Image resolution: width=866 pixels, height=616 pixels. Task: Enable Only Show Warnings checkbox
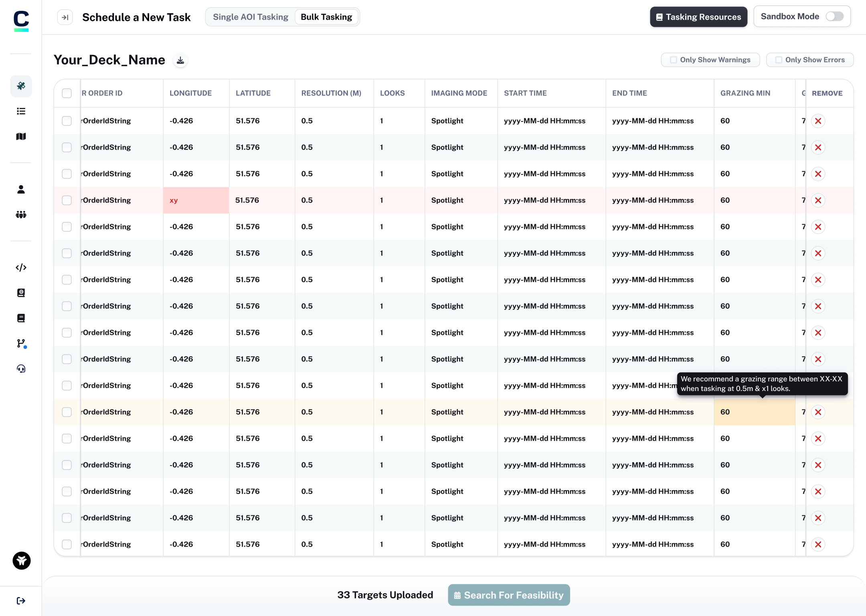pos(674,60)
